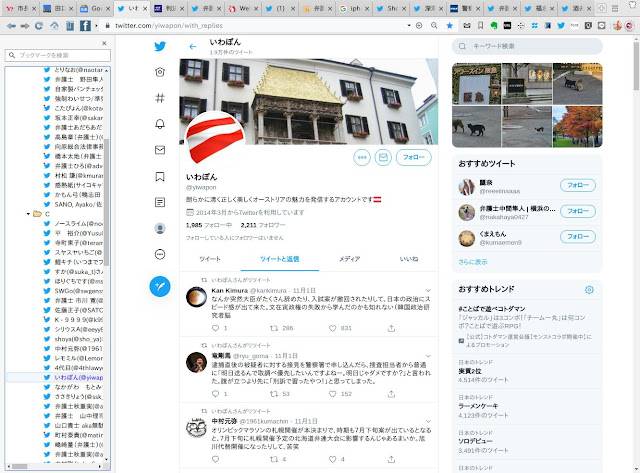Open the Kan Kimura tweet dropdown chevron
This screenshot has height=473, width=640.
(428, 291)
